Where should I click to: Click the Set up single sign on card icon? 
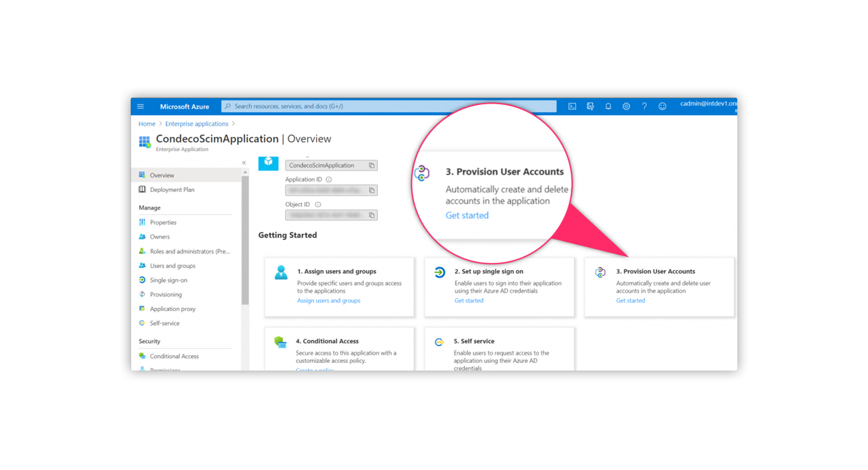(x=440, y=272)
